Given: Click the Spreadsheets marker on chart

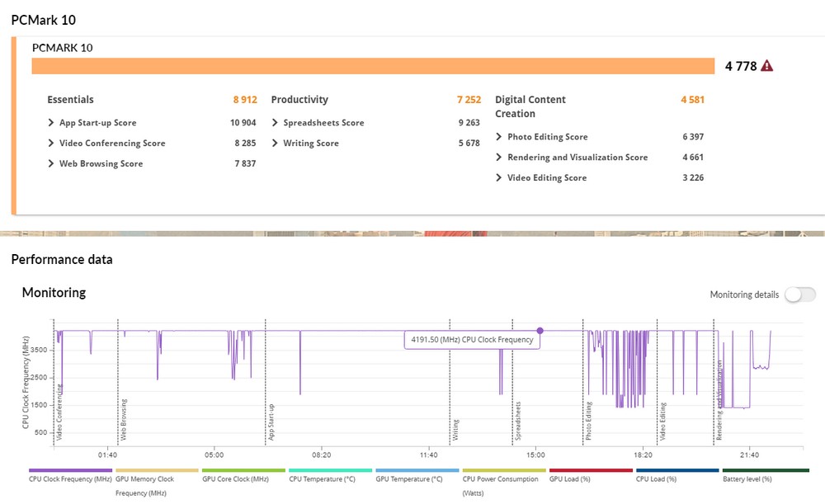Looking at the screenshot, I should click(x=518, y=421).
